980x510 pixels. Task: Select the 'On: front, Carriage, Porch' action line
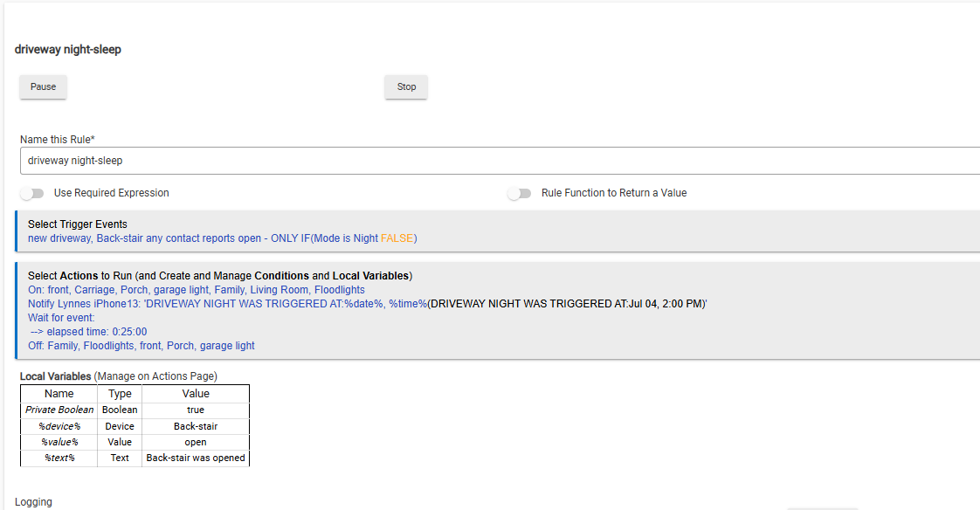197,290
